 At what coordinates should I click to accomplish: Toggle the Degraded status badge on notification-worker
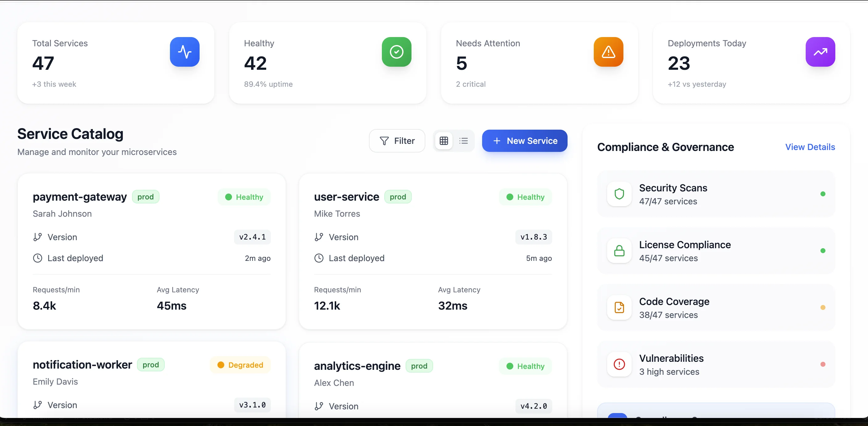[240, 365]
